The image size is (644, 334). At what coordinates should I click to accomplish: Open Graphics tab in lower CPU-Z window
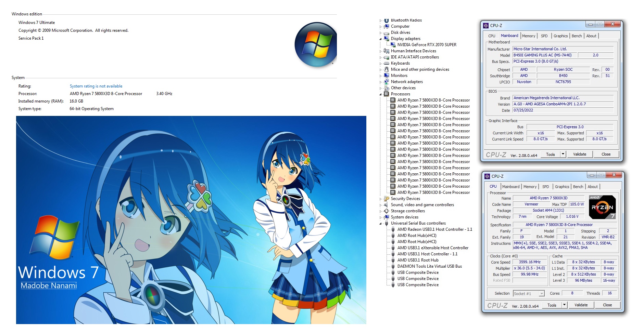pos(562,187)
